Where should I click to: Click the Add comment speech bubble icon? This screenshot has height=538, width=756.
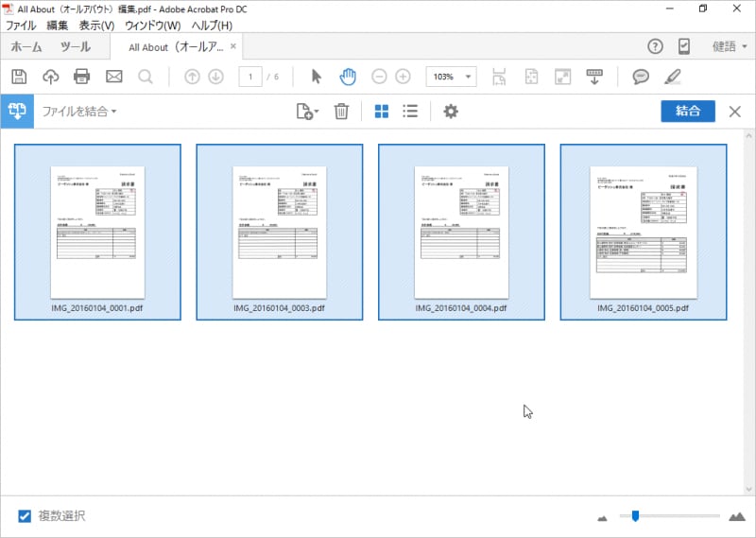point(640,77)
